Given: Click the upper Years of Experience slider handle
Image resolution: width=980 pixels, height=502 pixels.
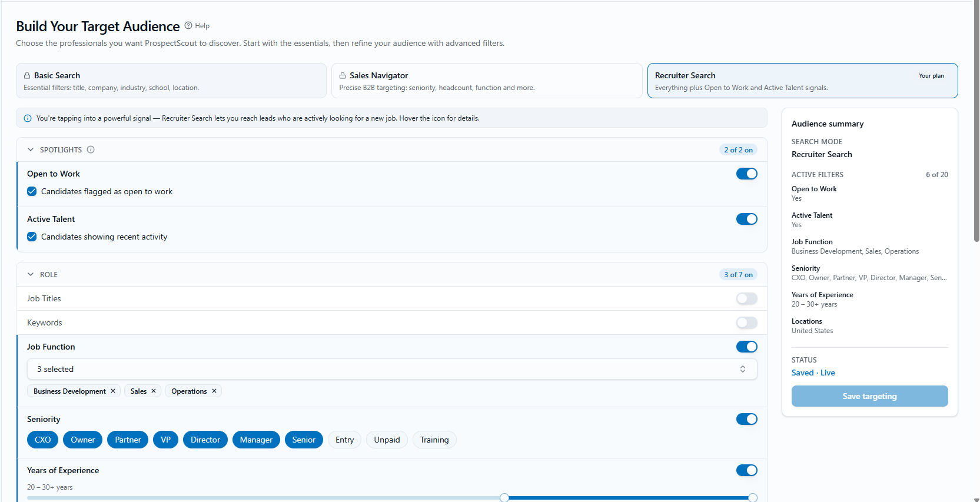Looking at the screenshot, I should [753, 498].
